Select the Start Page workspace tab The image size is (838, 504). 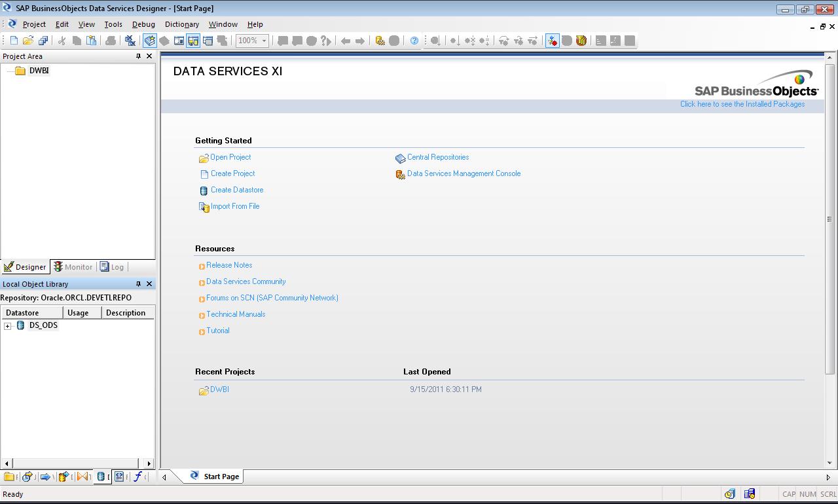[215, 477]
